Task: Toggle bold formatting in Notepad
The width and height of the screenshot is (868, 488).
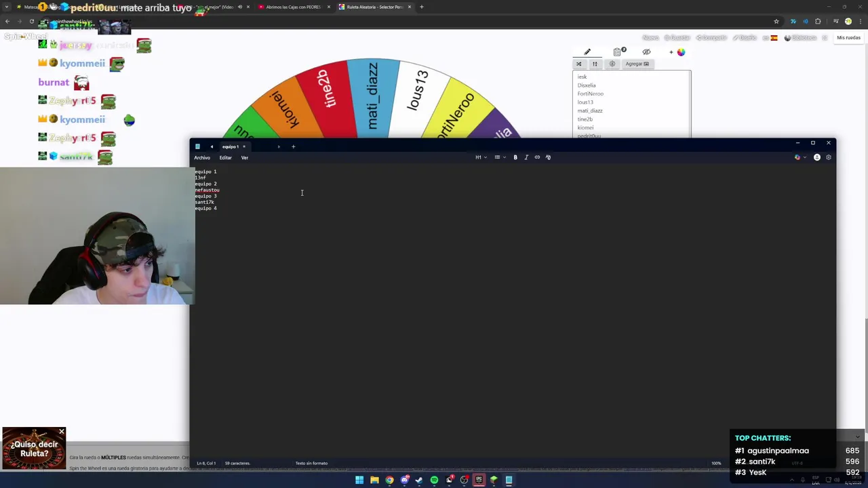Action: (x=515, y=157)
